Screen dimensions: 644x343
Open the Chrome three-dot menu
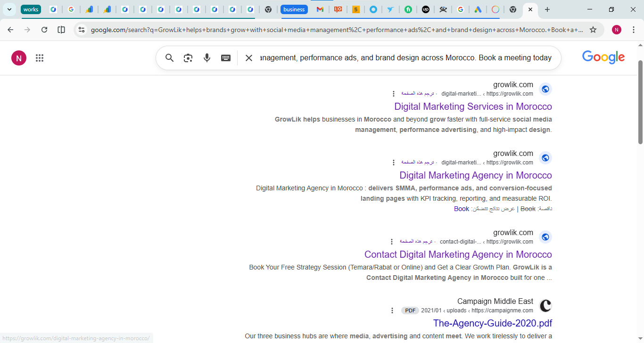tap(634, 30)
